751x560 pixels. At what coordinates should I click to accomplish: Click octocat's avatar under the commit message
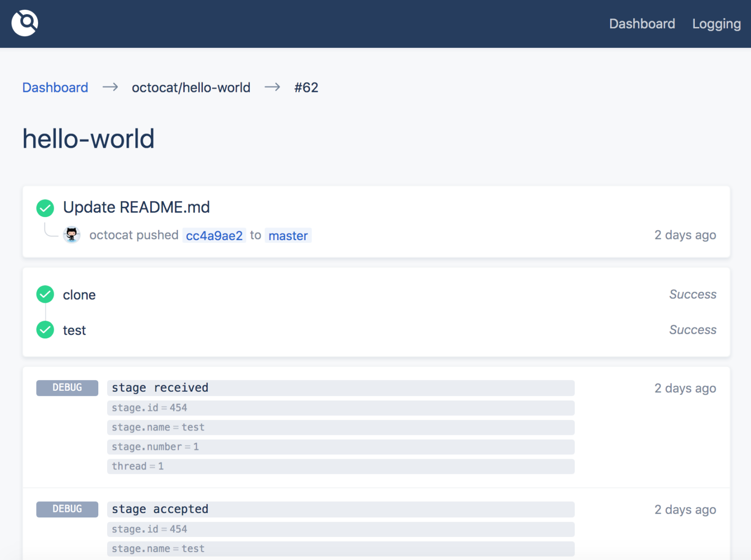[x=72, y=235]
